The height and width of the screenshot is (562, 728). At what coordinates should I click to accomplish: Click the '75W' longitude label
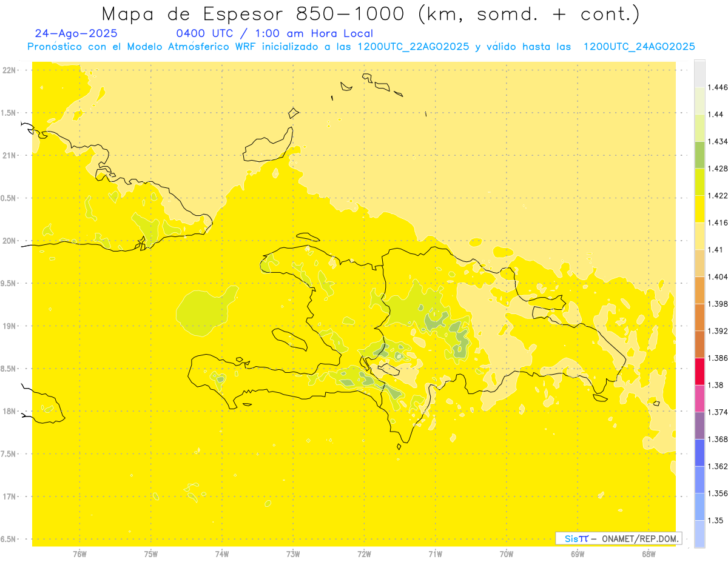point(151,554)
